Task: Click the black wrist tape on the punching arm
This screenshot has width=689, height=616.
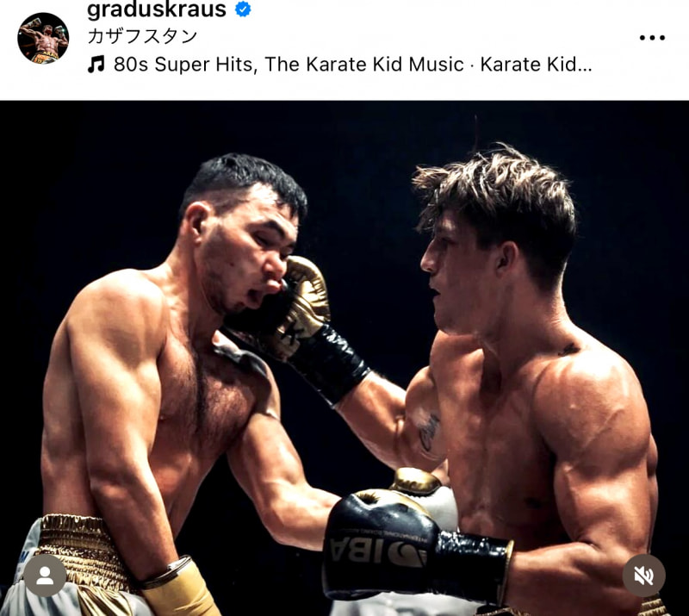Action: (x=330, y=363)
